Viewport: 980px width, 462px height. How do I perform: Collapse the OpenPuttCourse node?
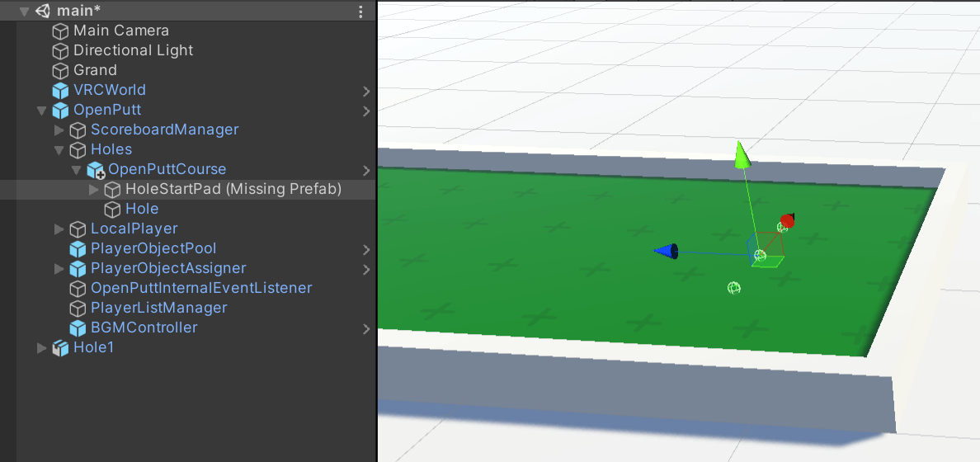coord(77,170)
